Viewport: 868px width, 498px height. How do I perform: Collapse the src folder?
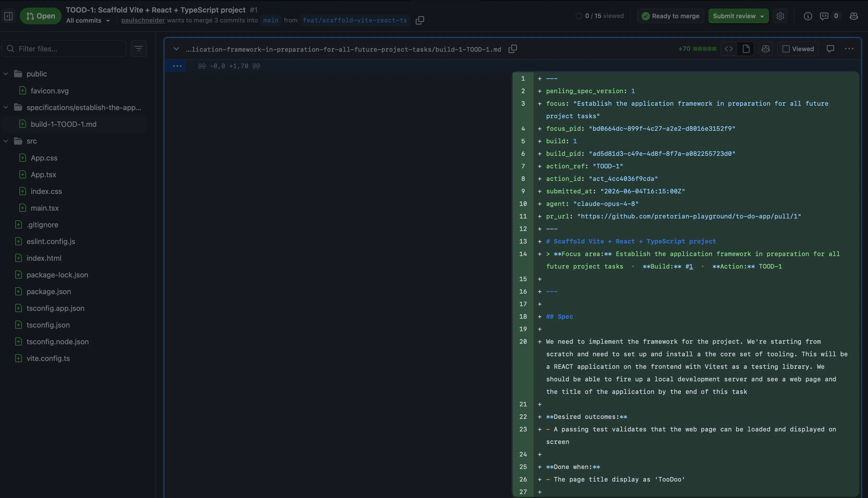pos(6,141)
